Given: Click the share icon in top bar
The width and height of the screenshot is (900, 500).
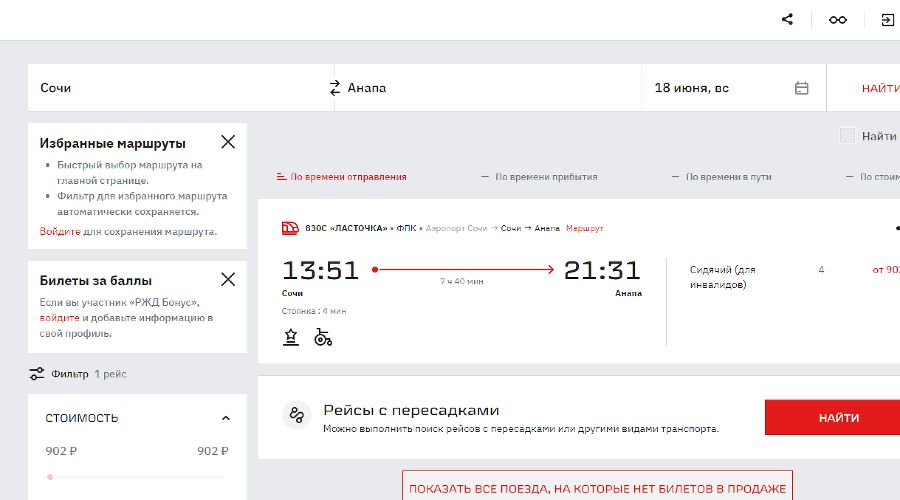Looking at the screenshot, I should pyautogui.click(x=788, y=20).
